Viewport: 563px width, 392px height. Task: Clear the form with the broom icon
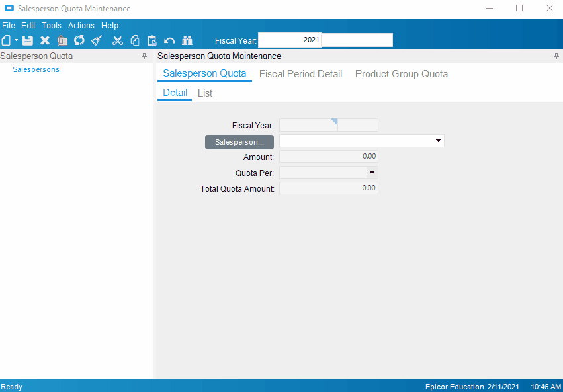(97, 40)
